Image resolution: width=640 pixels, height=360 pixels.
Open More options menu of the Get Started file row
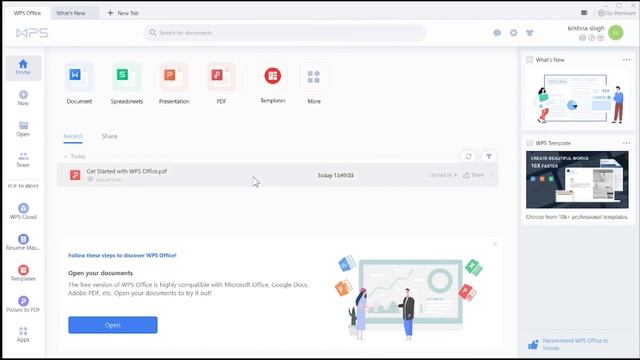point(492,175)
